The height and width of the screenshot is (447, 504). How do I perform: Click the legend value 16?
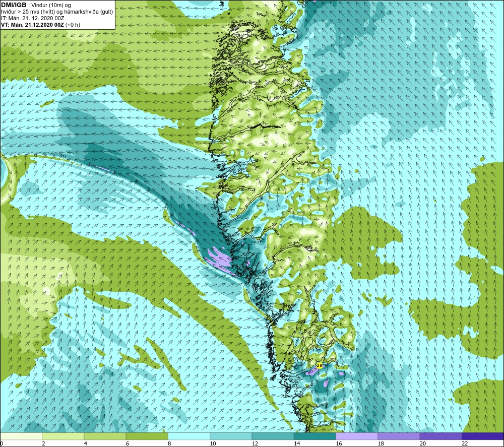tap(339, 443)
